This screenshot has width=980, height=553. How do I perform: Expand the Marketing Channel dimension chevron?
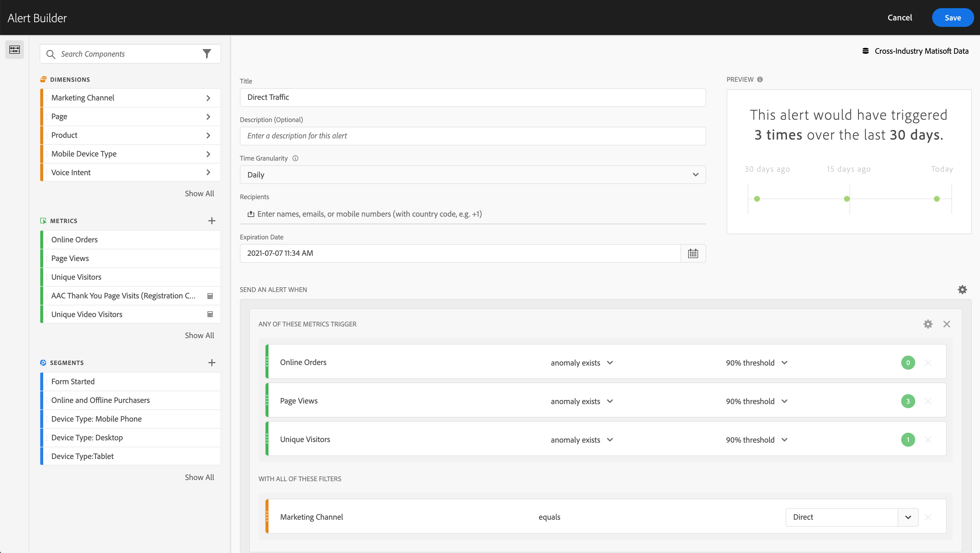click(208, 98)
